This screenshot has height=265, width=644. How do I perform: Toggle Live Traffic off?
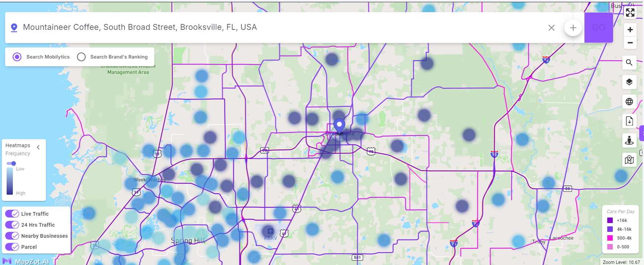[12, 214]
